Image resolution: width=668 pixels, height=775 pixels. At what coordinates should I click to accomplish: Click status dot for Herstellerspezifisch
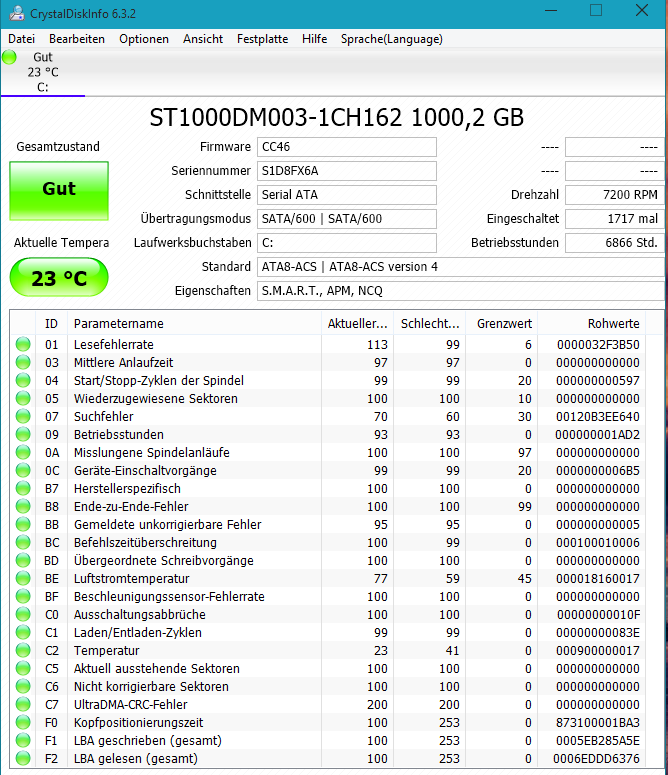23,488
